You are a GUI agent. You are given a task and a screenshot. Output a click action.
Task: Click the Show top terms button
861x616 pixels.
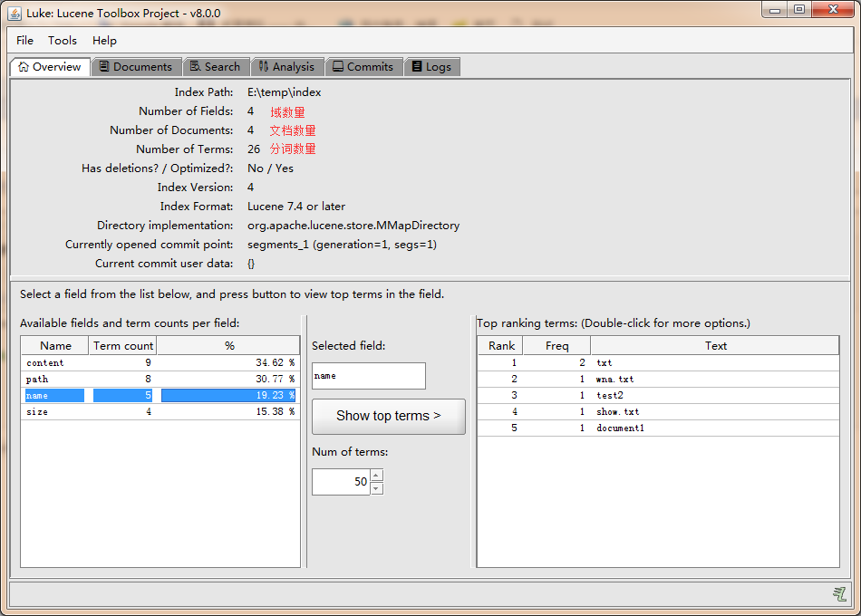click(x=389, y=416)
